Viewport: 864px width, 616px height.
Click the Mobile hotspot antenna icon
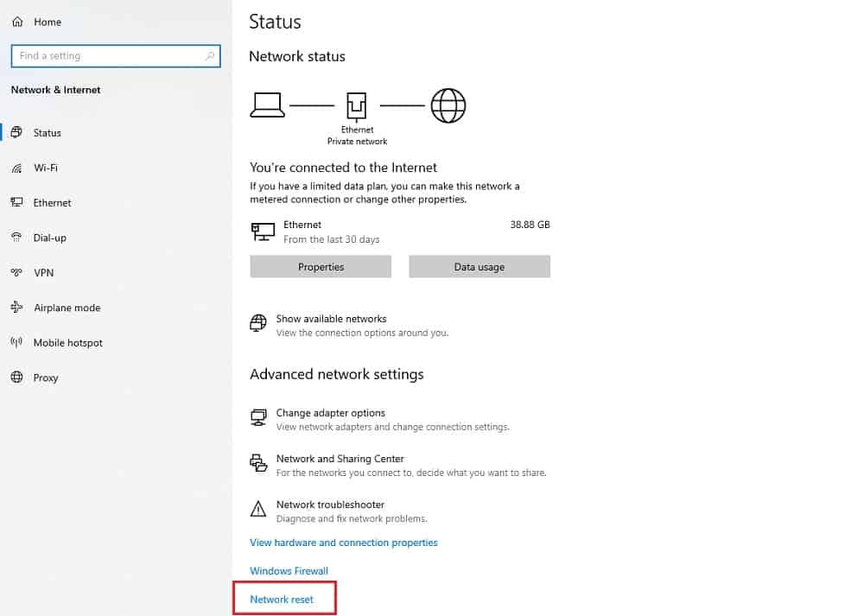[16, 342]
